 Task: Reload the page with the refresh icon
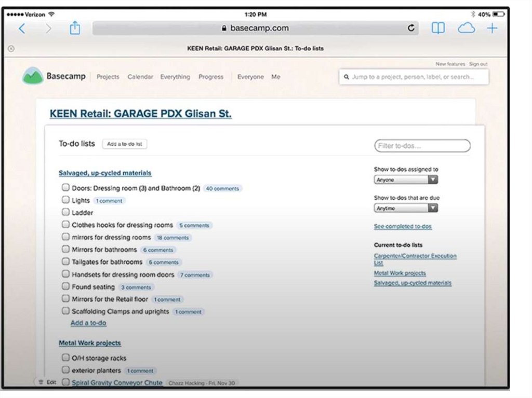click(411, 29)
